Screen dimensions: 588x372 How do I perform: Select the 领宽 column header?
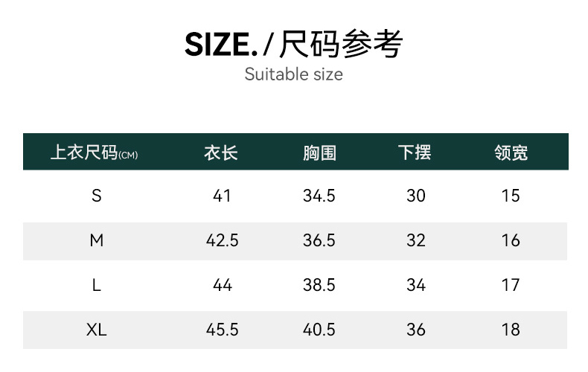click(511, 153)
